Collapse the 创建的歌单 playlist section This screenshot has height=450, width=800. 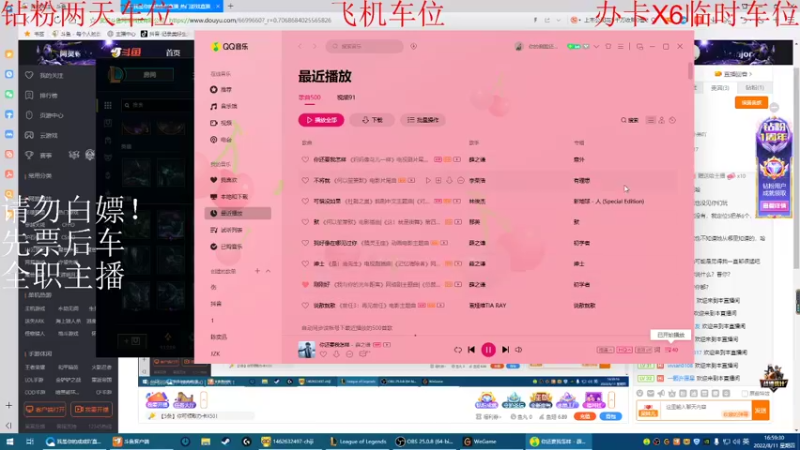coord(268,271)
